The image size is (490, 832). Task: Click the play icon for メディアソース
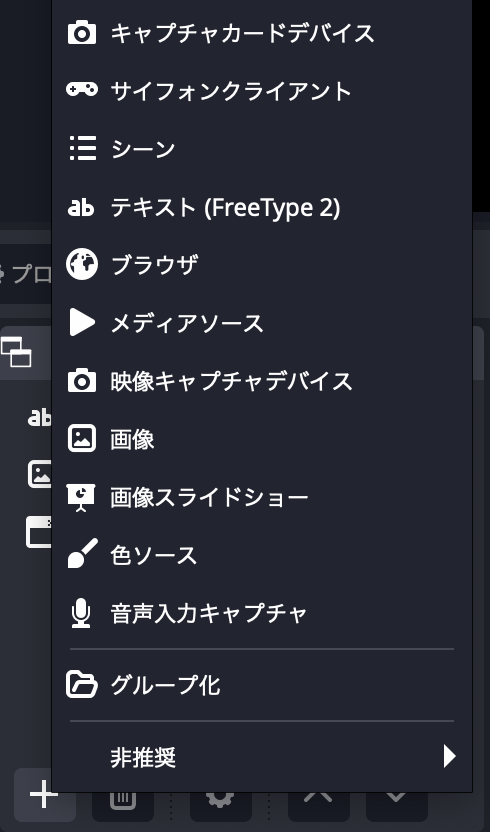(x=82, y=323)
